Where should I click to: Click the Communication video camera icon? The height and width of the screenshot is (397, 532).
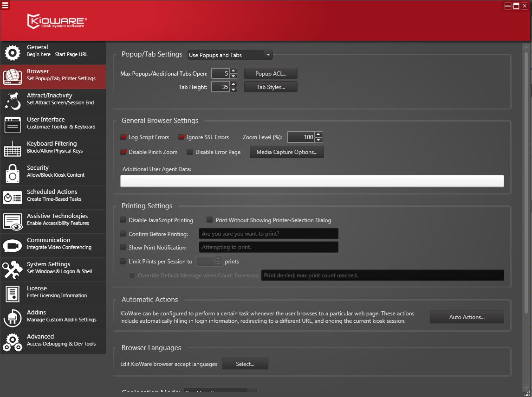click(x=13, y=245)
